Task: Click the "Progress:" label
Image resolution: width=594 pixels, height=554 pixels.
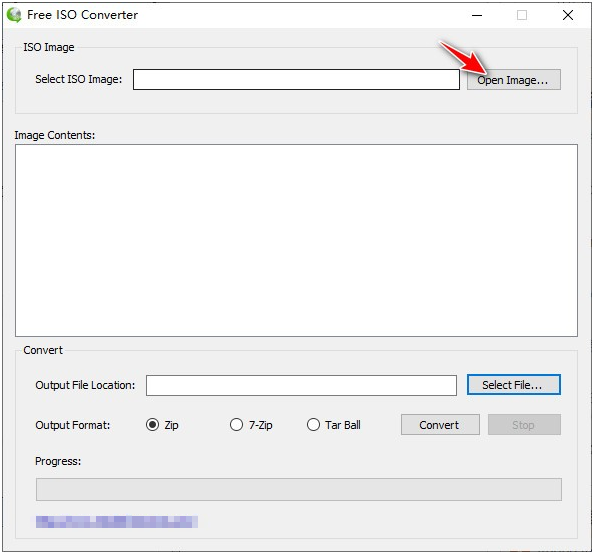Action: pos(58,461)
